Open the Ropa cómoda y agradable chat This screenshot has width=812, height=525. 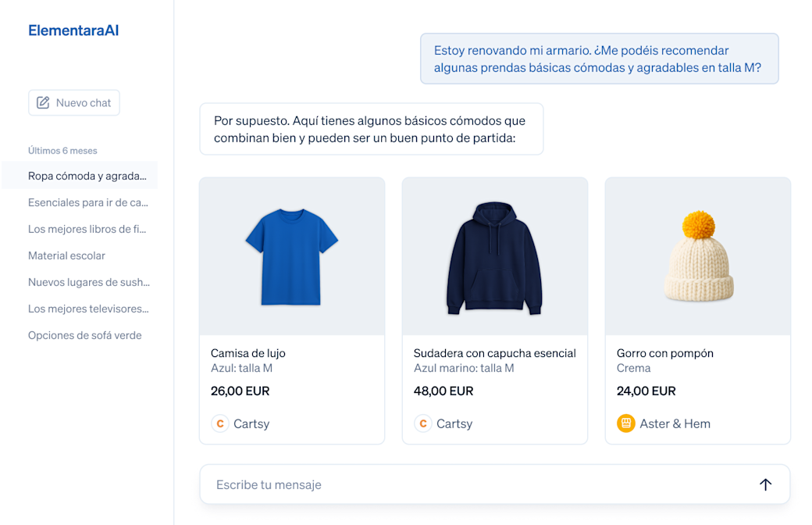(87, 176)
